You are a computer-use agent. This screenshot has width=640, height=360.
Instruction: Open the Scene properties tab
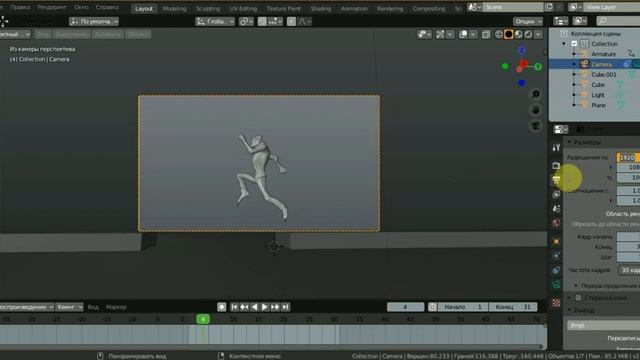(x=556, y=209)
